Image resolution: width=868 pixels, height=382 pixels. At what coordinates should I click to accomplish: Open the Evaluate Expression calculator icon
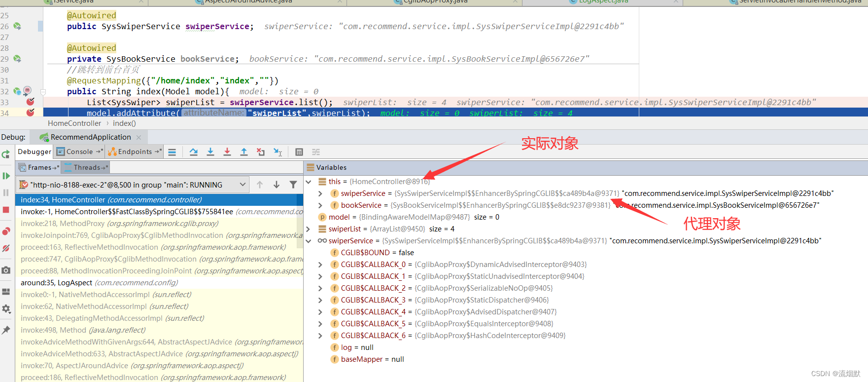coord(299,152)
